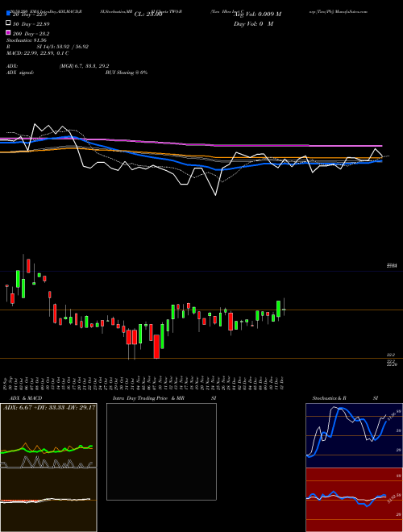Viewport: 403px width, 532px height.
Task: Click the blue Stochastics chart panel
Action: [354, 435]
